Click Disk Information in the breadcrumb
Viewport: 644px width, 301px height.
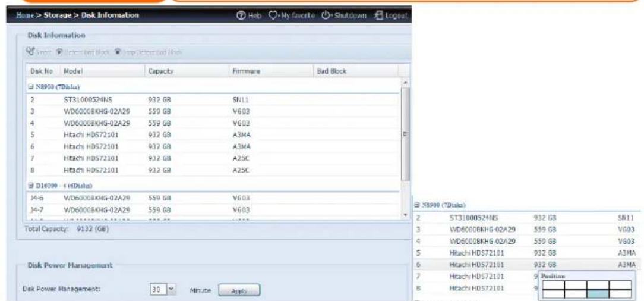[x=110, y=15]
